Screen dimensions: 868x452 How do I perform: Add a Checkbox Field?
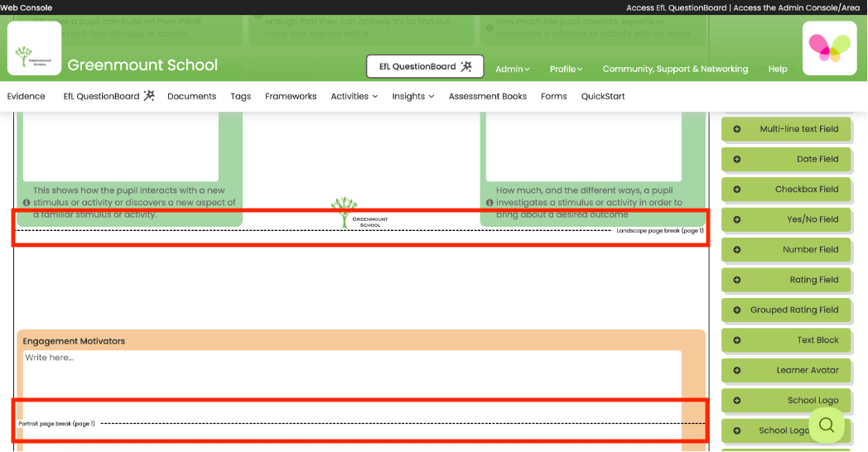coord(786,190)
